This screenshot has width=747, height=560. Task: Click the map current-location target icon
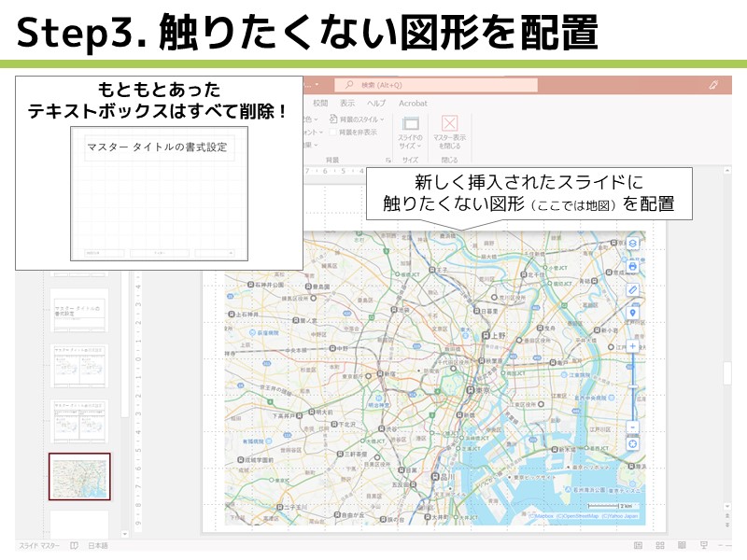[x=632, y=444]
